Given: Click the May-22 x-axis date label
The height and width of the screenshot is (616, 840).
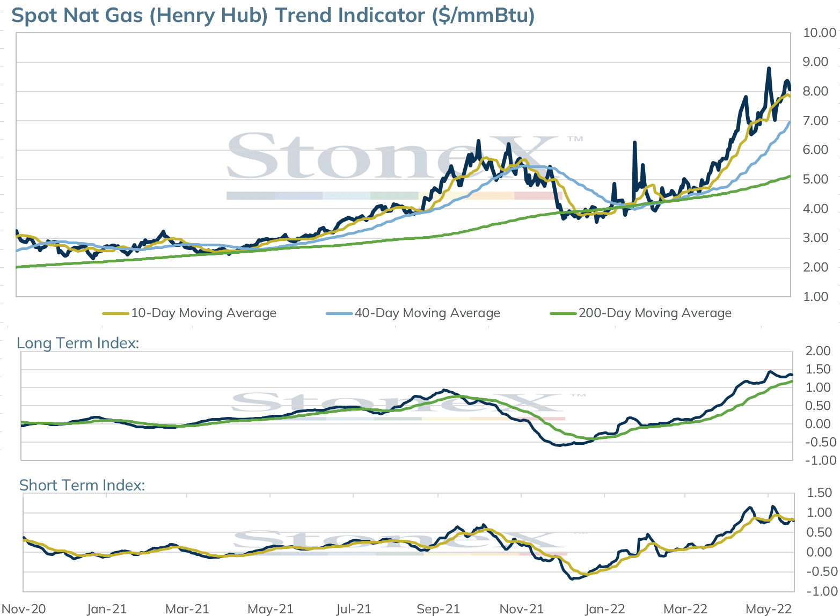Looking at the screenshot, I should point(769,609).
